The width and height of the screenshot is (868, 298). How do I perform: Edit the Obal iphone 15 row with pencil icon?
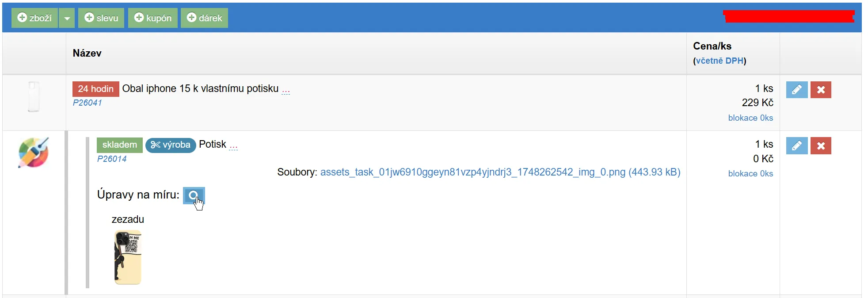tap(797, 90)
